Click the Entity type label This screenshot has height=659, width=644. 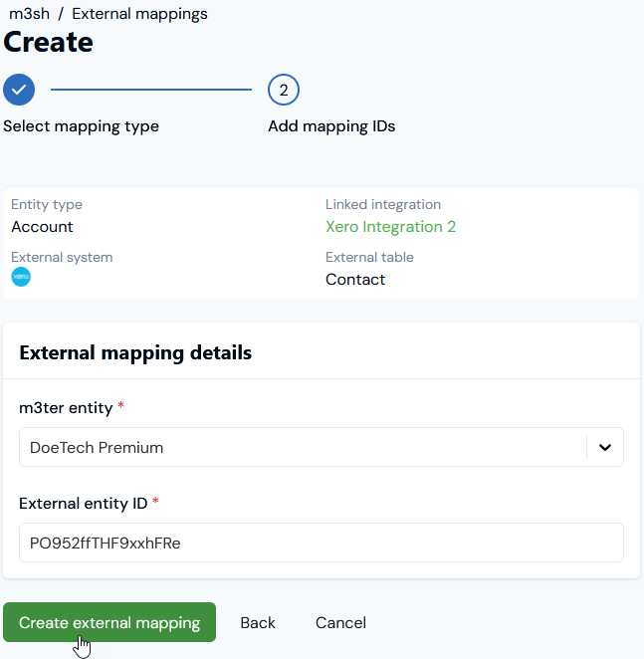47,204
